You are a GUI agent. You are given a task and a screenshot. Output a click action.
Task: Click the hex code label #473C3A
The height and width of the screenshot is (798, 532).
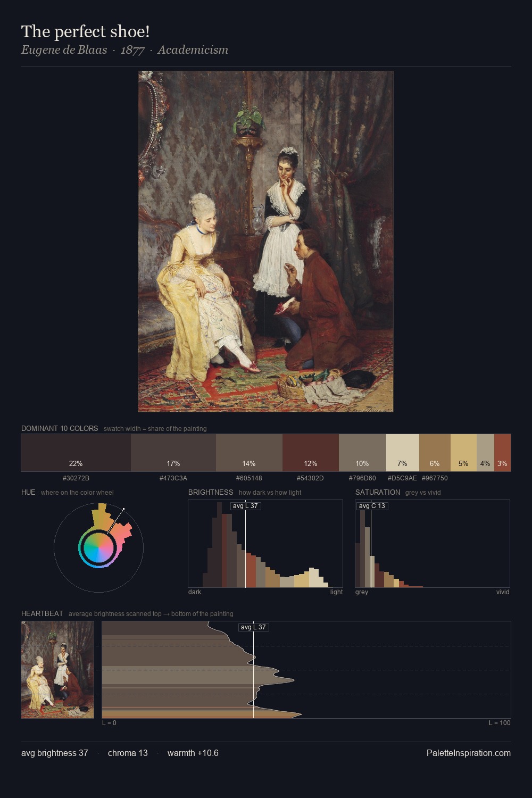(x=173, y=478)
